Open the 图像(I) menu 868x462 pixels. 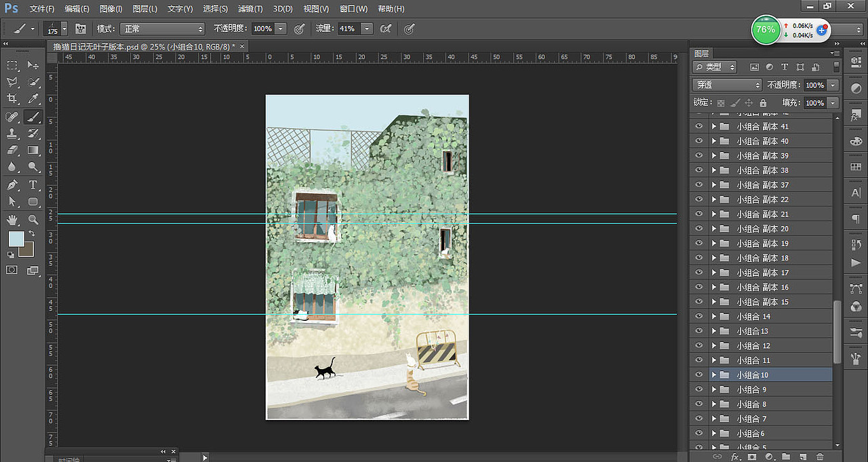point(111,9)
